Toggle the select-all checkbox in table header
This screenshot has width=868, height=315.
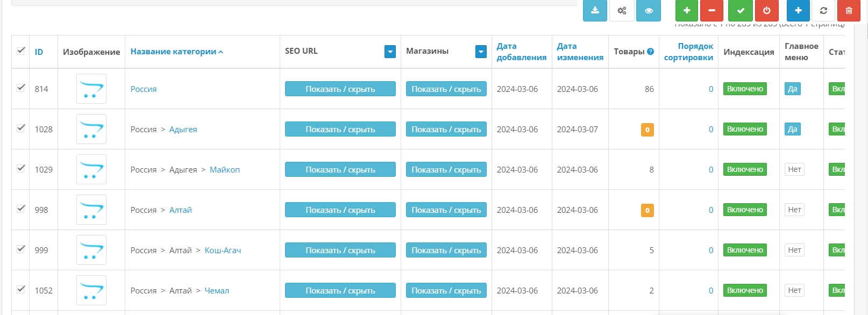coord(21,51)
